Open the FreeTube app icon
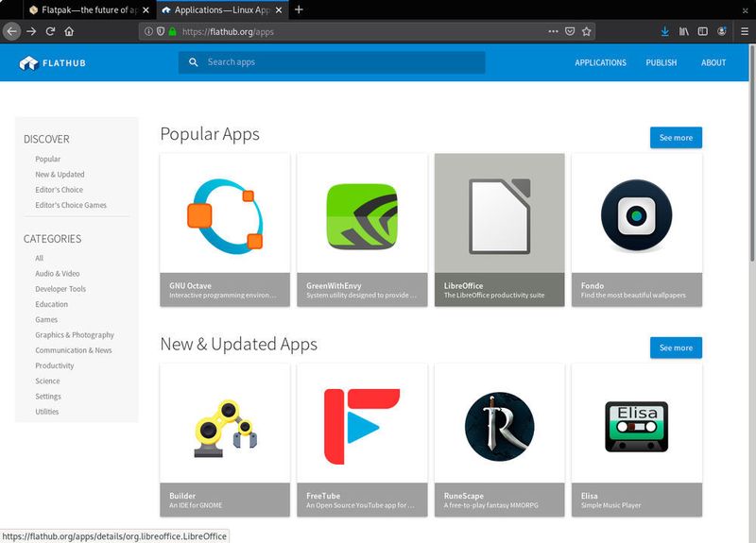This screenshot has height=543, width=756. click(362, 427)
